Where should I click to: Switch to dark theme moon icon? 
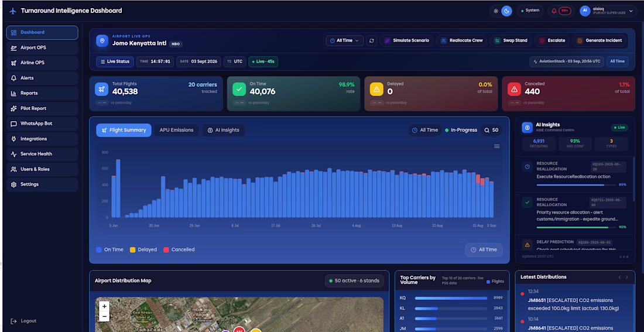coord(506,11)
